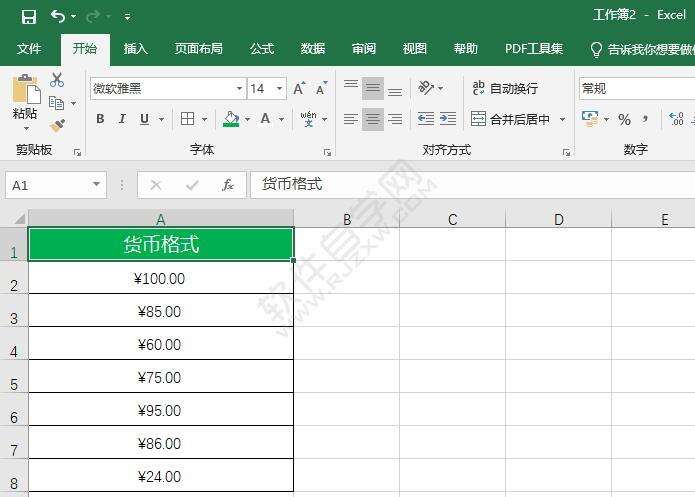Toggle italic formatting

(x=122, y=119)
